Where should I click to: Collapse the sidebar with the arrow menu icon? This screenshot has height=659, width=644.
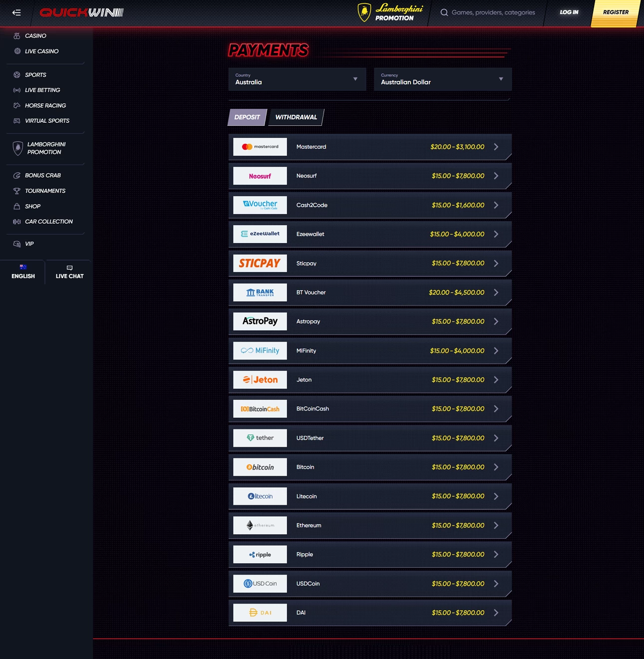click(x=16, y=12)
